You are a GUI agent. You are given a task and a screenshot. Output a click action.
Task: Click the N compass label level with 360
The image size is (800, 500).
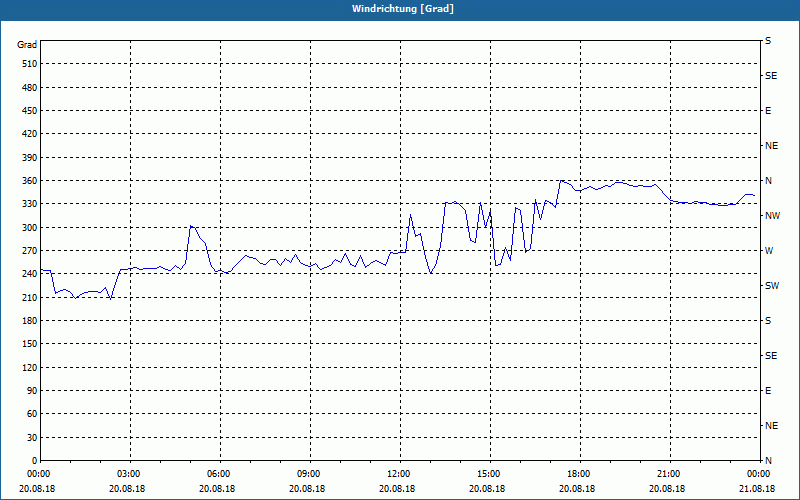coord(768,181)
